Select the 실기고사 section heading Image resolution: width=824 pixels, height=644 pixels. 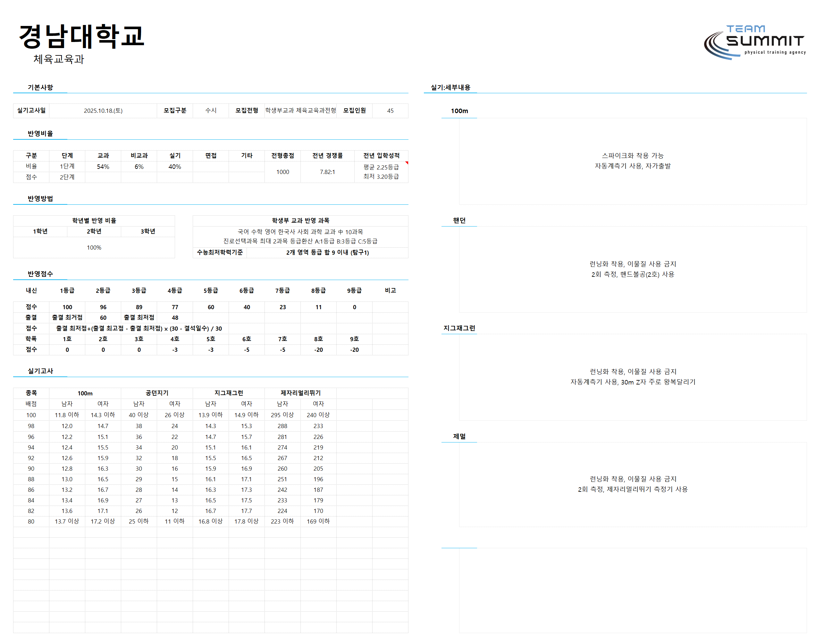(40, 371)
